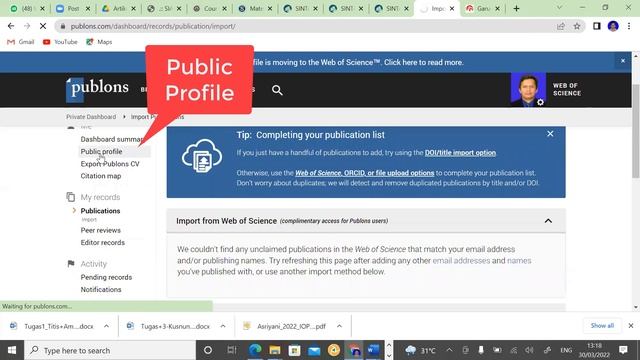
Task: Close the current Import tab
Action: coord(452,8)
